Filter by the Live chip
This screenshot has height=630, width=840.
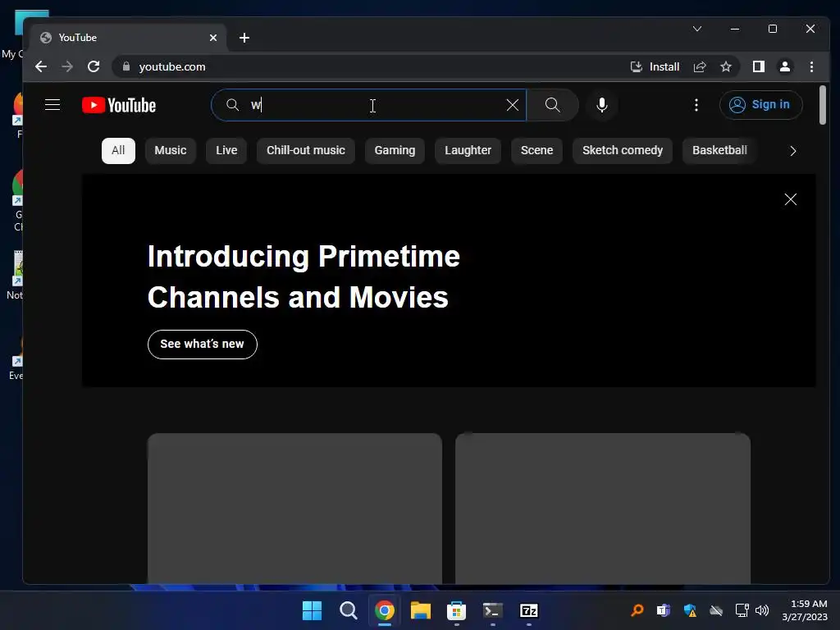[226, 151]
